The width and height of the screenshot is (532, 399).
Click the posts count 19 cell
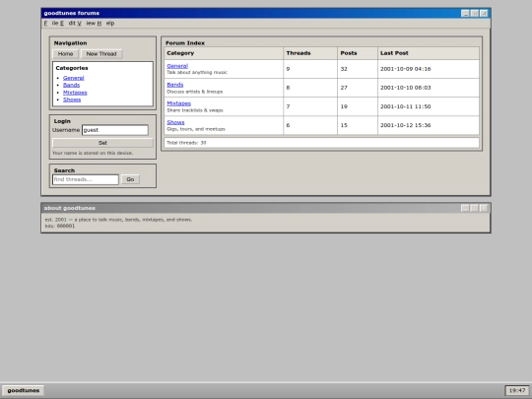pyautogui.click(x=358, y=106)
